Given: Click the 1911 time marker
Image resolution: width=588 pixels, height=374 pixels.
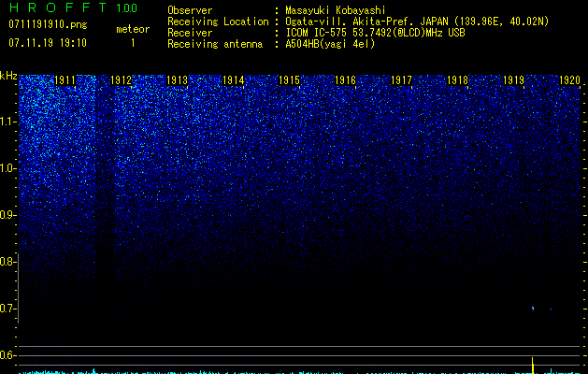Looking at the screenshot, I should (65, 80).
